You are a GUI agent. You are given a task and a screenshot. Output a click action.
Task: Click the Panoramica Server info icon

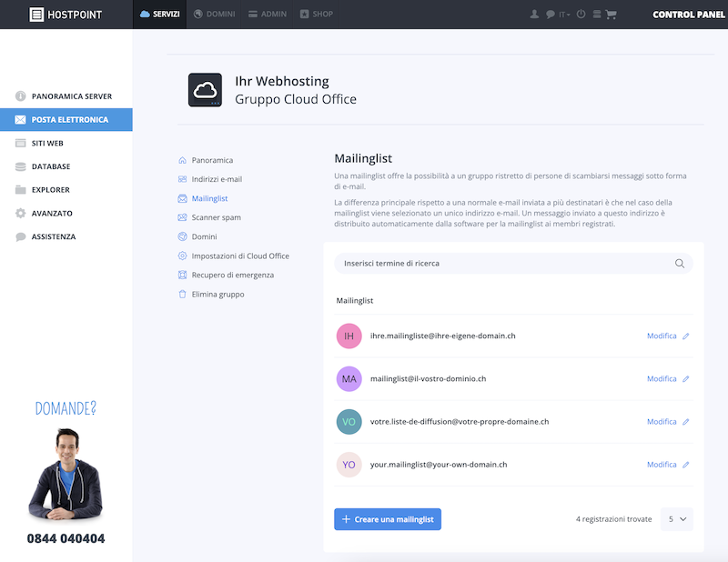tap(20, 96)
